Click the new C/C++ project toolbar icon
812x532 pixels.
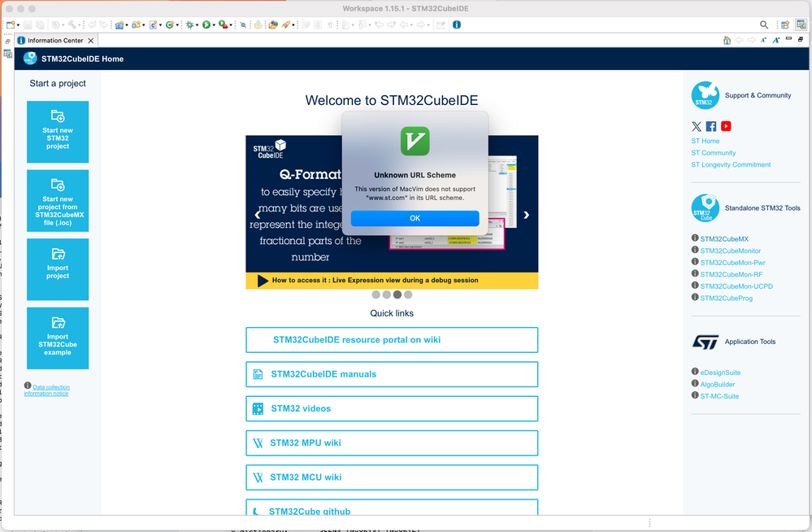(119, 25)
